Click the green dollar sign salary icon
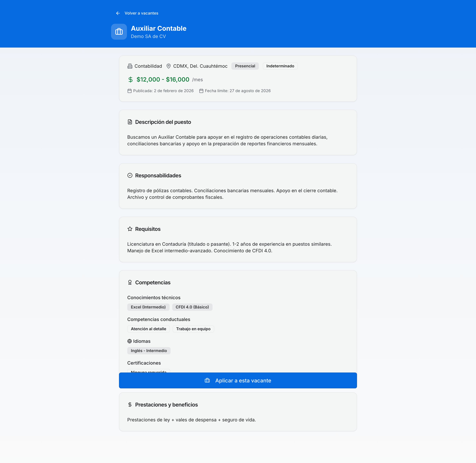 (130, 80)
